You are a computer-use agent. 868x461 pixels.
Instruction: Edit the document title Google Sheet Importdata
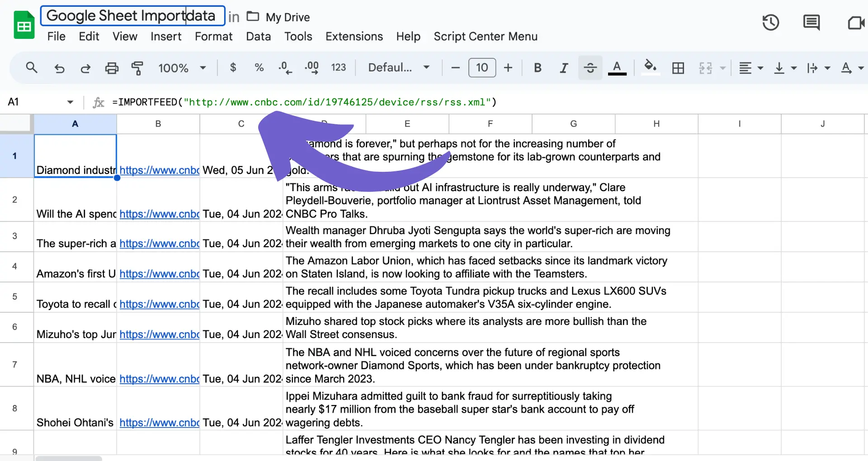click(132, 16)
